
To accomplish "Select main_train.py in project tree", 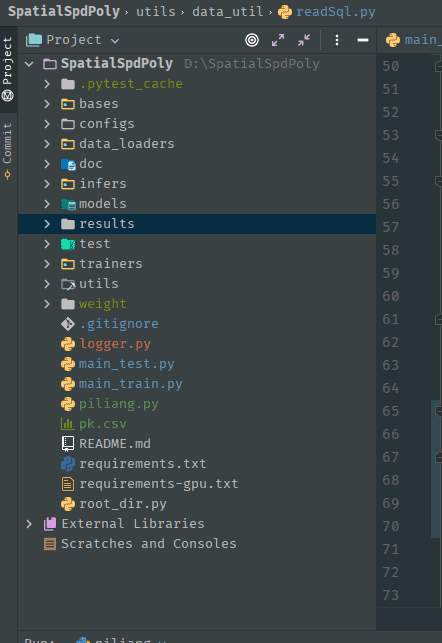I will pos(130,384).
